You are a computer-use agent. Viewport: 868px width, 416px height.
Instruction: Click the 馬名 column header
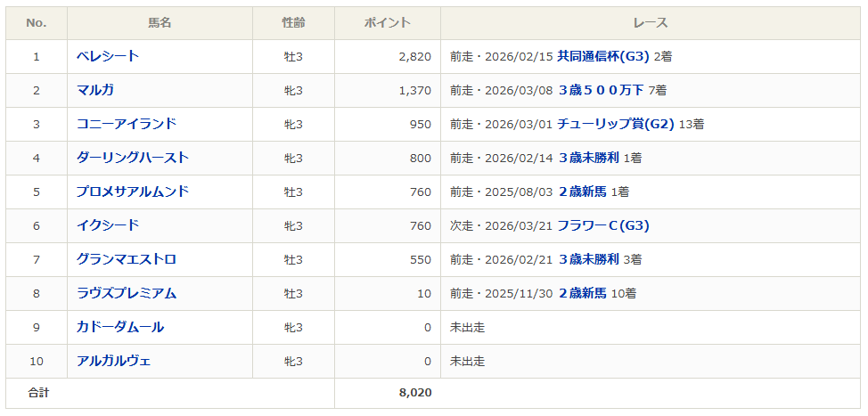[x=160, y=23]
